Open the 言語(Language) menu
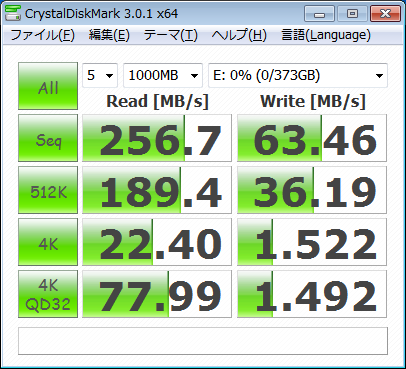 326,35
